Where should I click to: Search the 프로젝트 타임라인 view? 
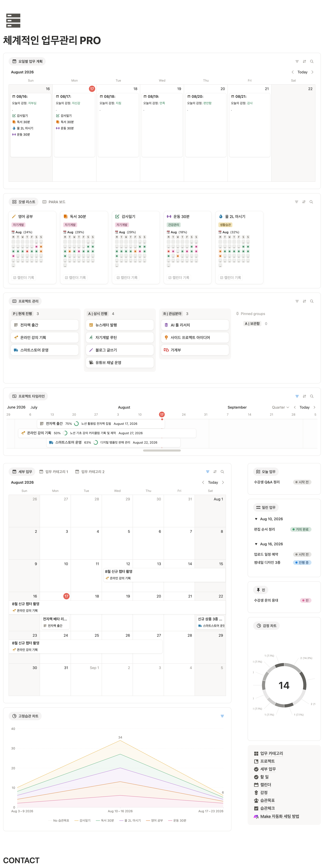[x=312, y=396]
